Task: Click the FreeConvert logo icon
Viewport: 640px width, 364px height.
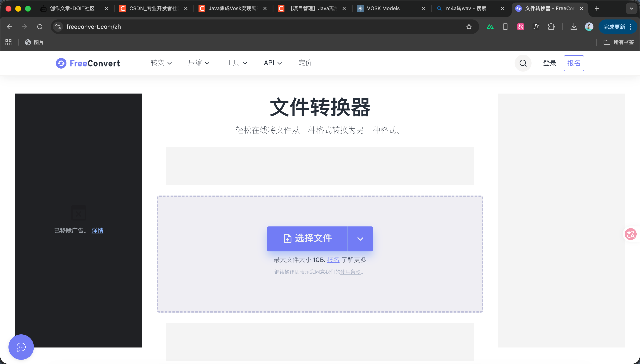Action: pos(61,63)
